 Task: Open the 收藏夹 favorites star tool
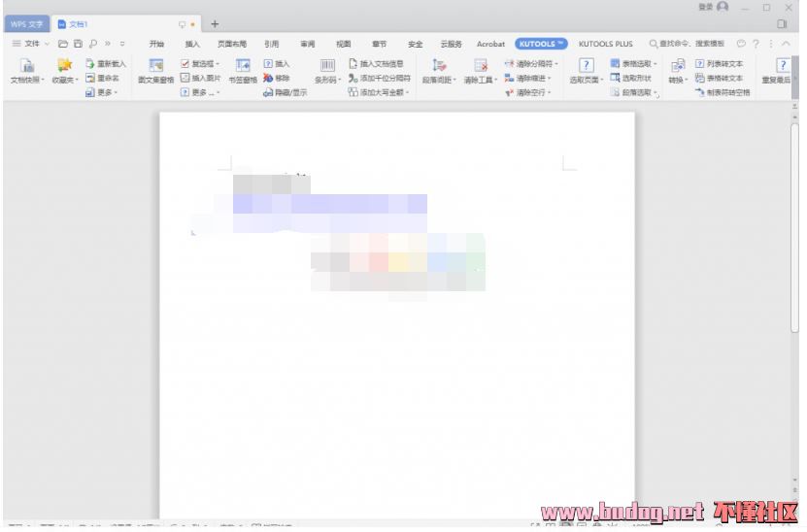[65, 71]
